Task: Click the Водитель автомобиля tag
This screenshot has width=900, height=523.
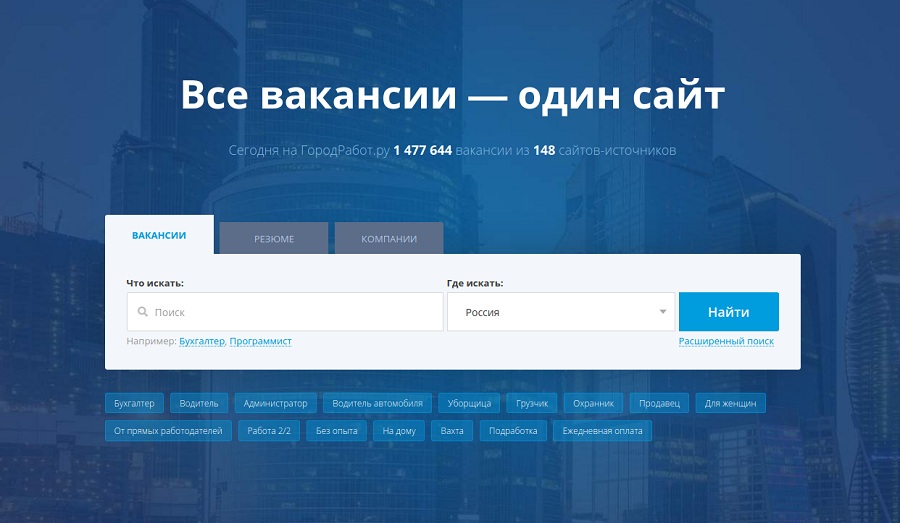Action: click(x=378, y=403)
